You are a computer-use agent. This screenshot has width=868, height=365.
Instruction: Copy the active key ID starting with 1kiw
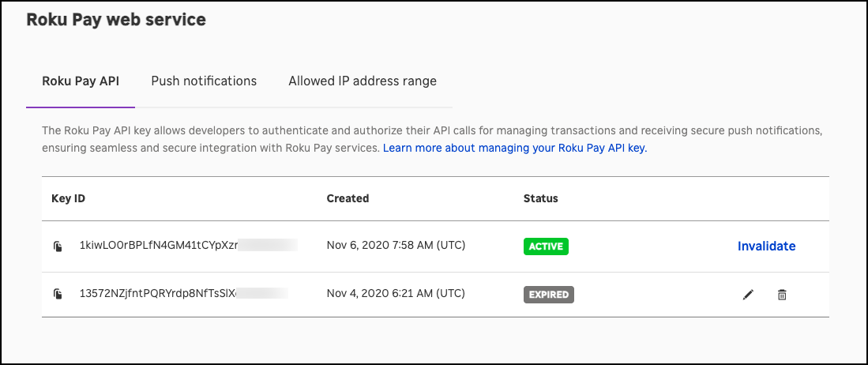click(x=58, y=246)
